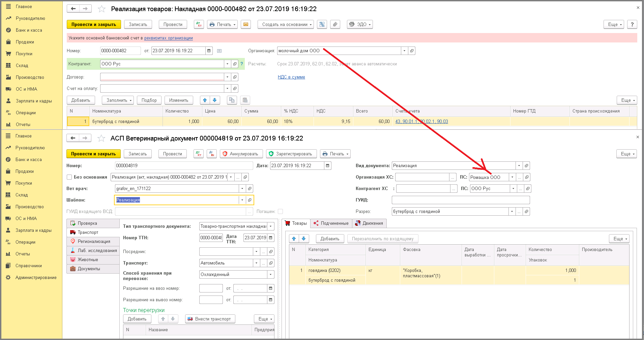Go back in the veterinary document window
This screenshot has height=340, width=644.
click(x=73, y=138)
